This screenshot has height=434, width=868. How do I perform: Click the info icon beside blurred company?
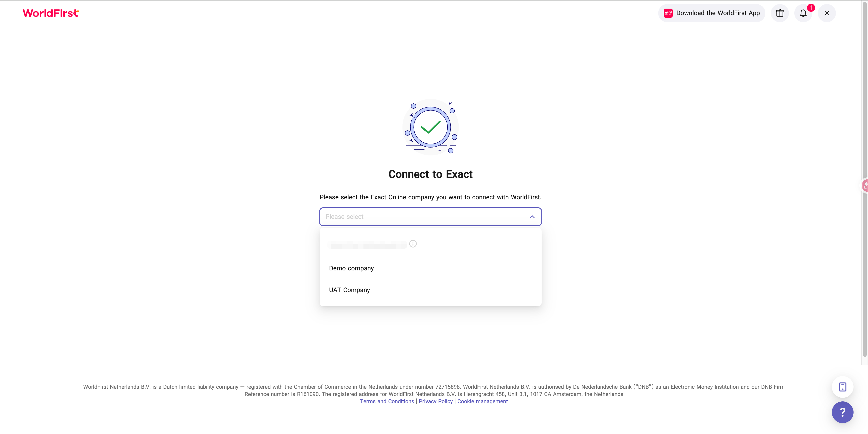click(x=413, y=243)
